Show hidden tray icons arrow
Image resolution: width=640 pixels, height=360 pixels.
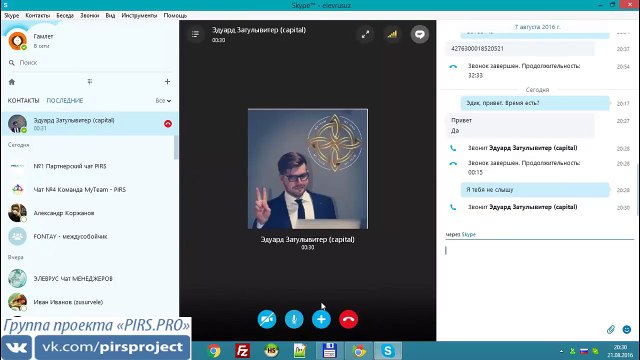(x=561, y=351)
